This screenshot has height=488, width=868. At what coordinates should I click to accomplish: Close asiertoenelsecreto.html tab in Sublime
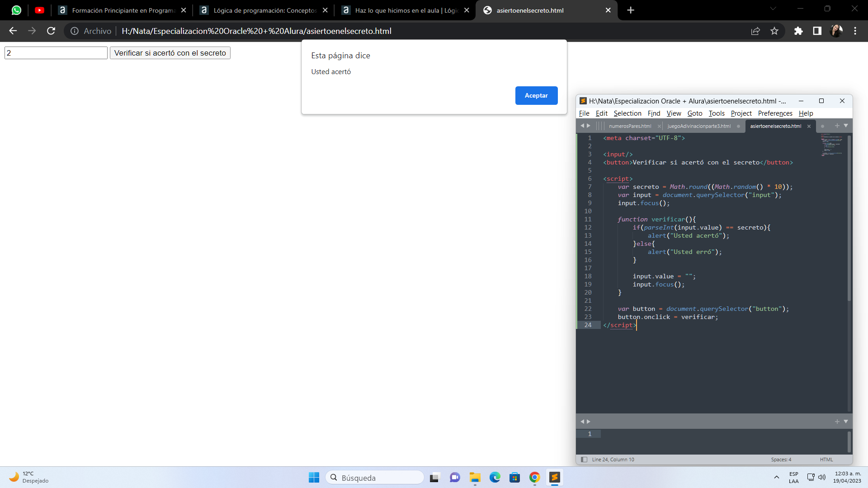[809, 126]
